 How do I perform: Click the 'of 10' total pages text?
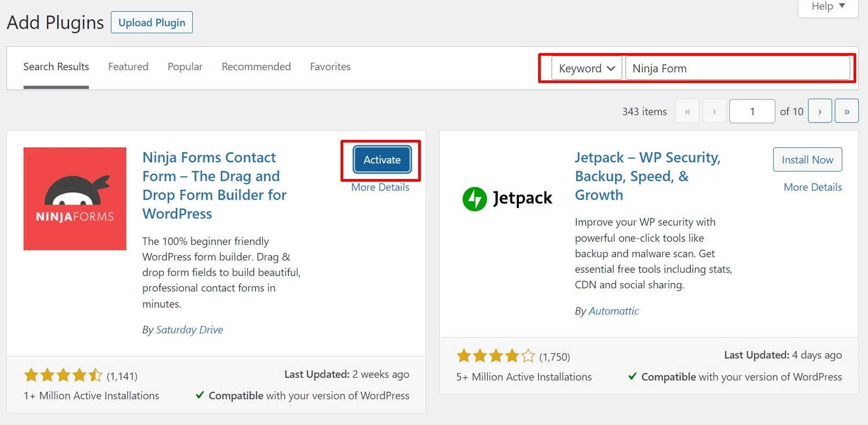[791, 111]
